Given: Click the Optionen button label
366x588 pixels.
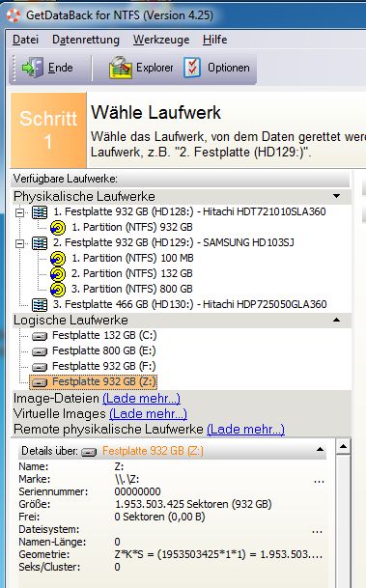Looking at the screenshot, I should [x=229, y=68].
